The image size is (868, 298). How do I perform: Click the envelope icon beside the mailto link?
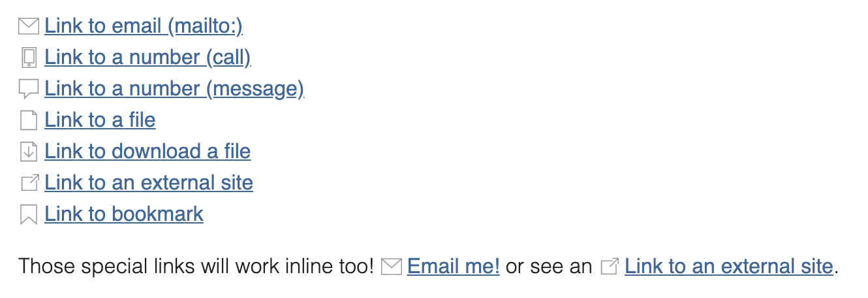pyautogui.click(x=29, y=26)
